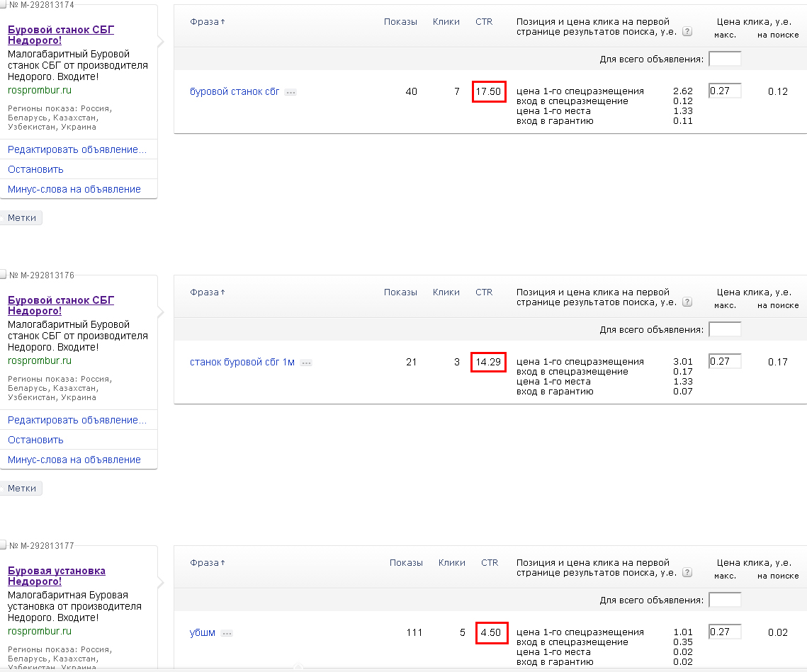Sort second table by Фраза column

coord(207,292)
